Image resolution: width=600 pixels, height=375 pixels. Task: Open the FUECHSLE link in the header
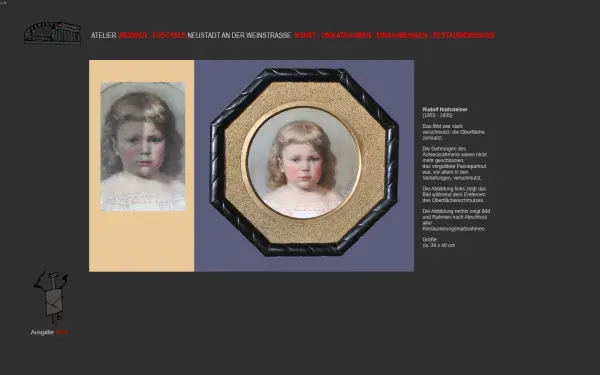(x=169, y=35)
